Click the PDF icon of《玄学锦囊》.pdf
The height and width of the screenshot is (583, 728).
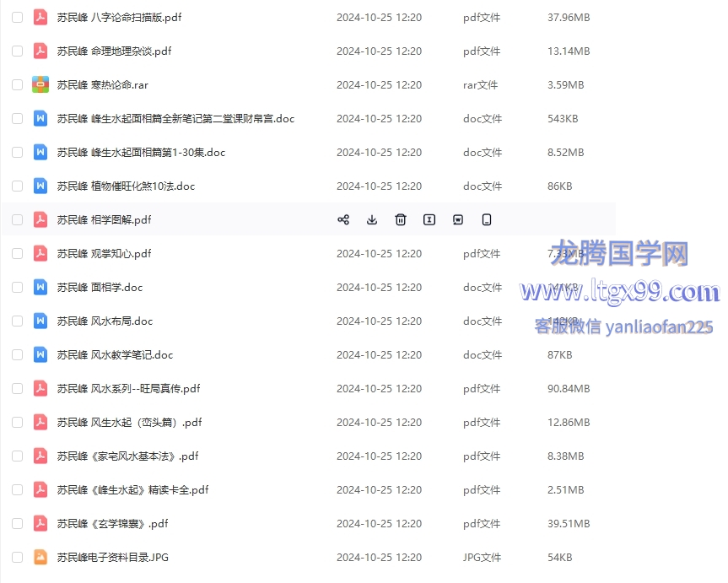(x=40, y=524)
